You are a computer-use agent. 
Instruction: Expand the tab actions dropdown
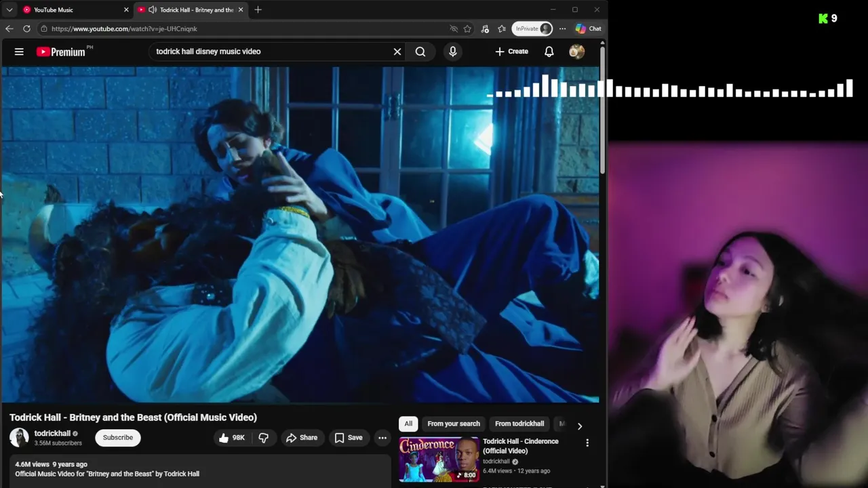[9, 9]
